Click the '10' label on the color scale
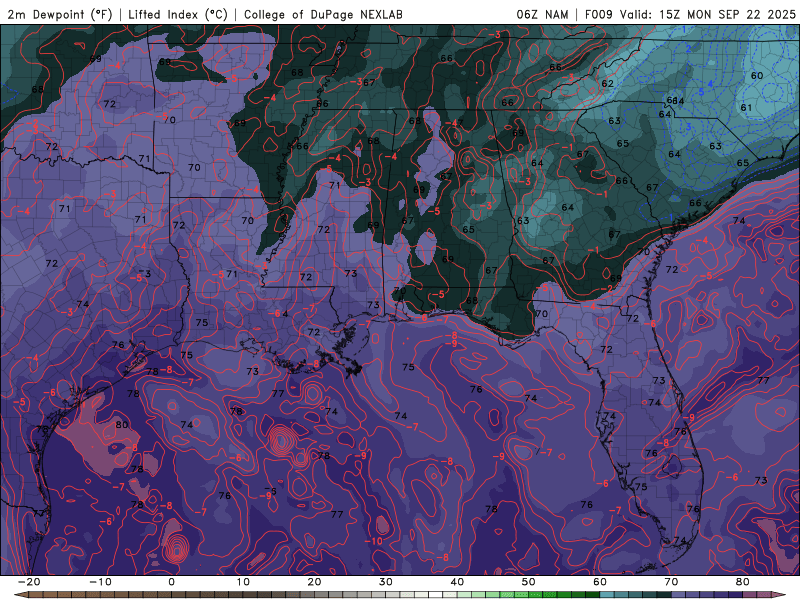800x600 pixels. [x=243, y=582]
